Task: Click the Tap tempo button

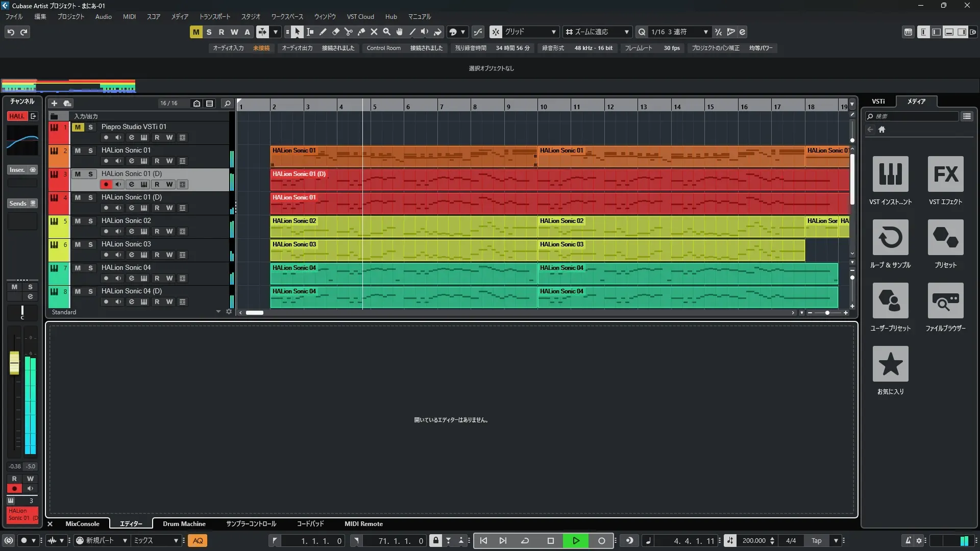Action: click(817, 541)
